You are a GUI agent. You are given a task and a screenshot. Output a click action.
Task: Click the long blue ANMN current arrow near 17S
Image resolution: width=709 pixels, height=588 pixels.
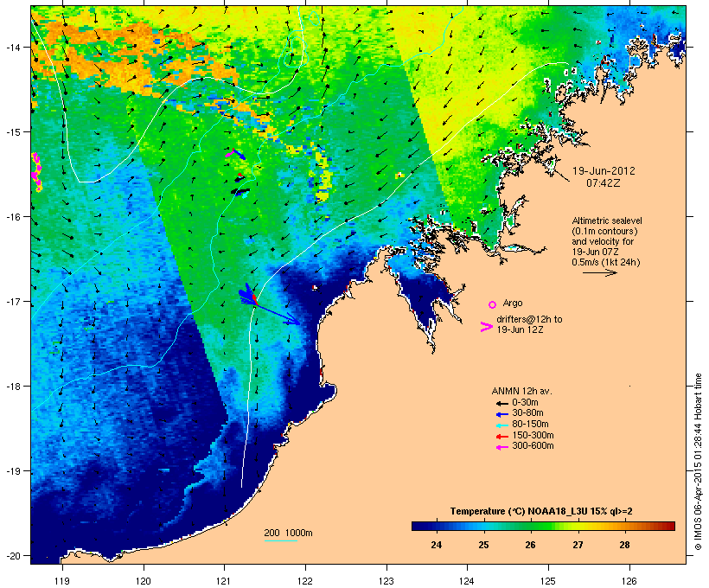277,315
